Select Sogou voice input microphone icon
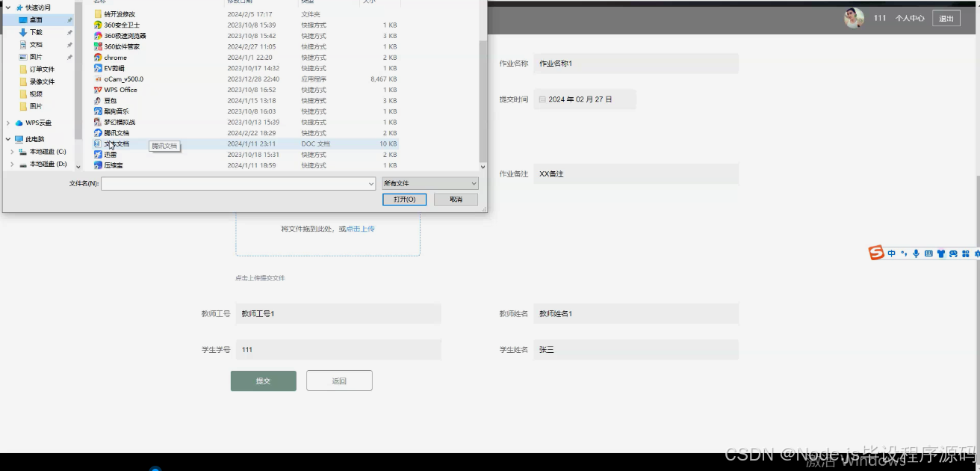This screenshot has width=980, height=471. pyautogui.click(x=917, y=253)
